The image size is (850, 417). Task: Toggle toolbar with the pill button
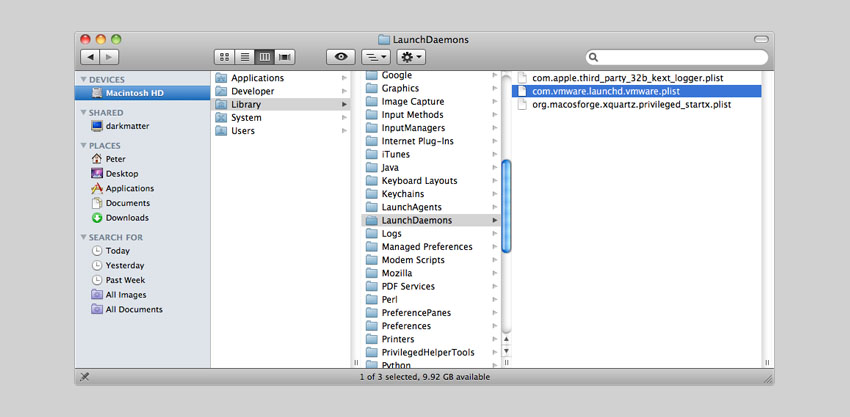pos(761,39)
